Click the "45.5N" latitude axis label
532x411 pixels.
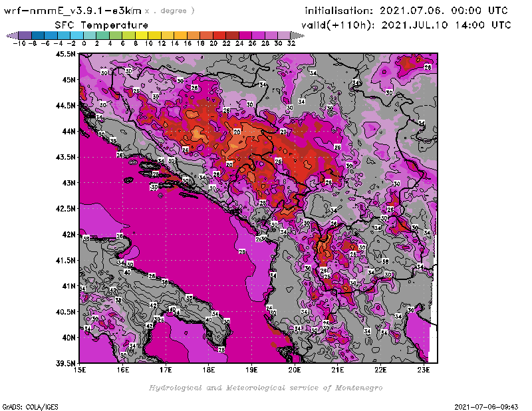tap(65, 54)
